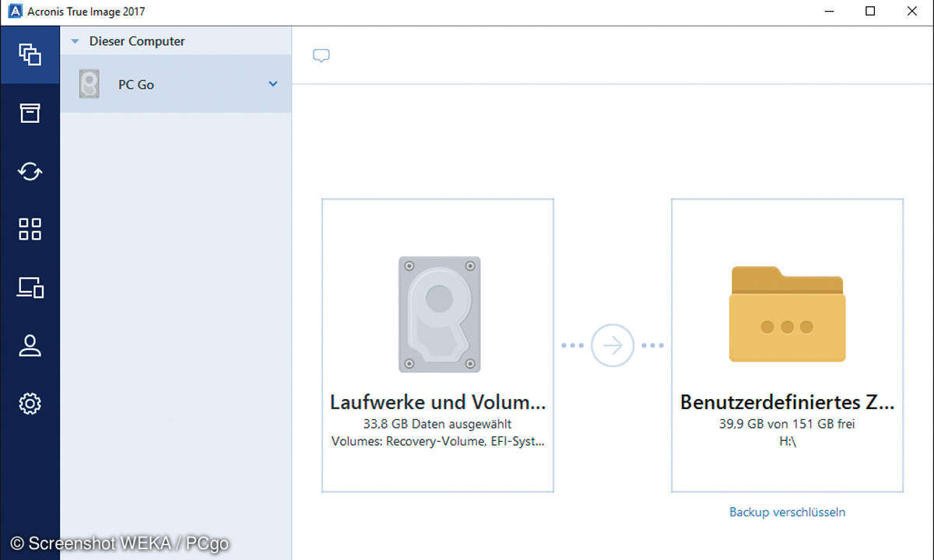Open the Settings gear icon
This screenshot has height=560, width=934.
[x=30, y=404]
